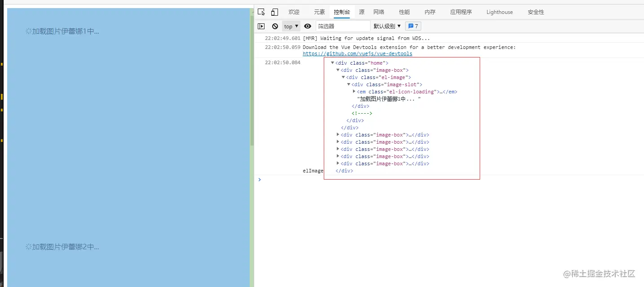Screen dimensions: 644x287
Task: Click page text 加载图片伊蕾娜2中...
Action: 66,247
